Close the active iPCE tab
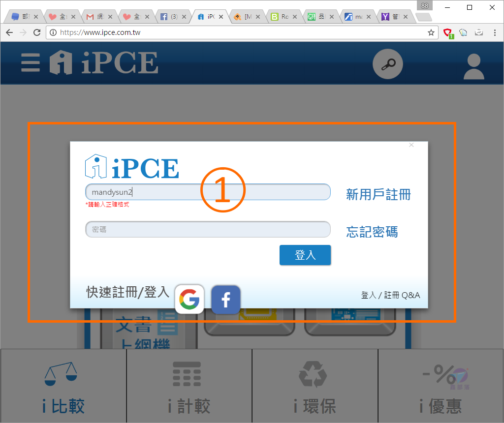This screenshot has width=504, height=423. (x=221, y=17)
